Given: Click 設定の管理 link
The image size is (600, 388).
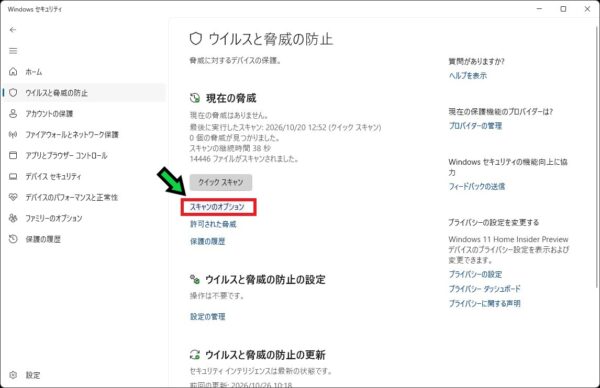Looking at the screenshot, I should pos(207,316).
